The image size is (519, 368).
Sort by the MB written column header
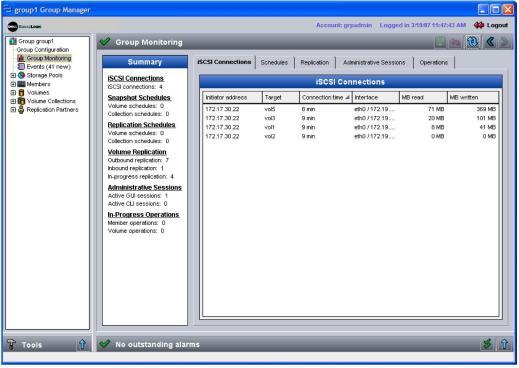pos(473,97)
